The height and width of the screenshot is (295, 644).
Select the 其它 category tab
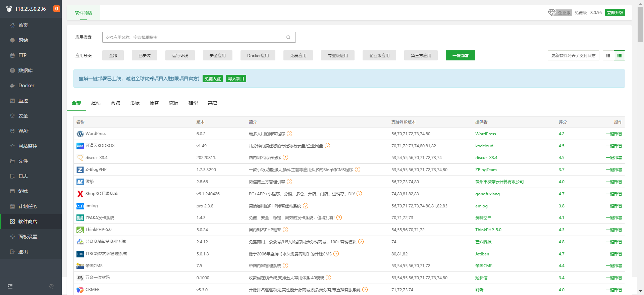click(213, 103)
